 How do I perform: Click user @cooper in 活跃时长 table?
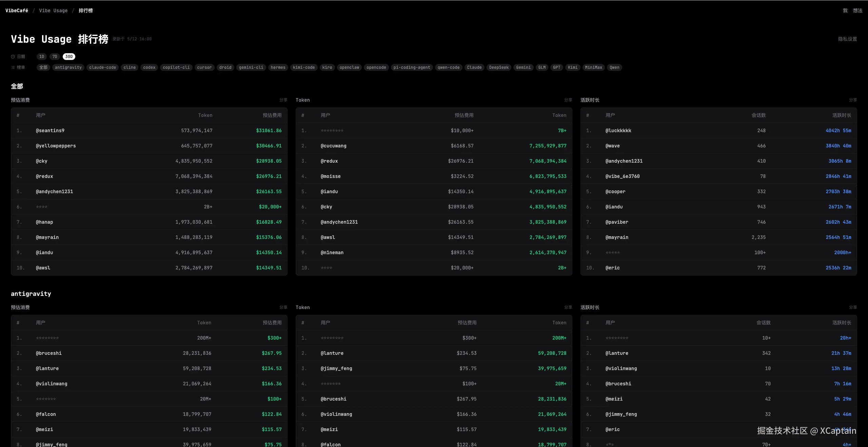click(615, 191)
